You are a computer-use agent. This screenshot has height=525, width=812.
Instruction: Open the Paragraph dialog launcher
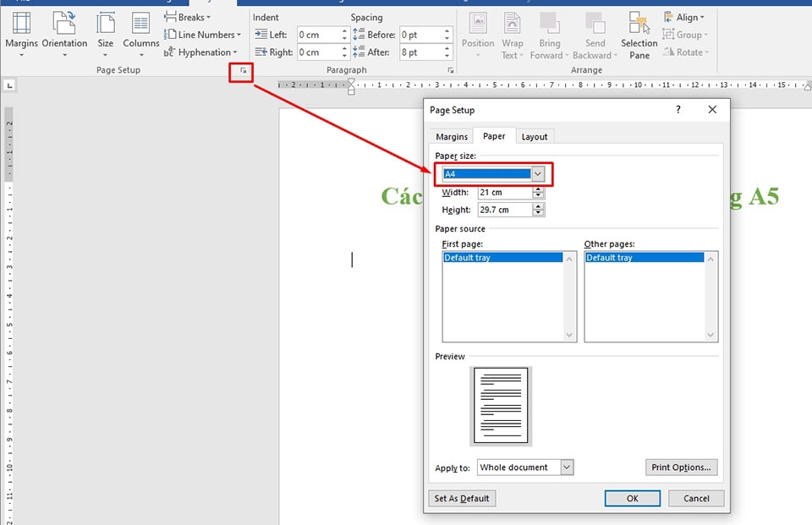click(x=450, y=71)
